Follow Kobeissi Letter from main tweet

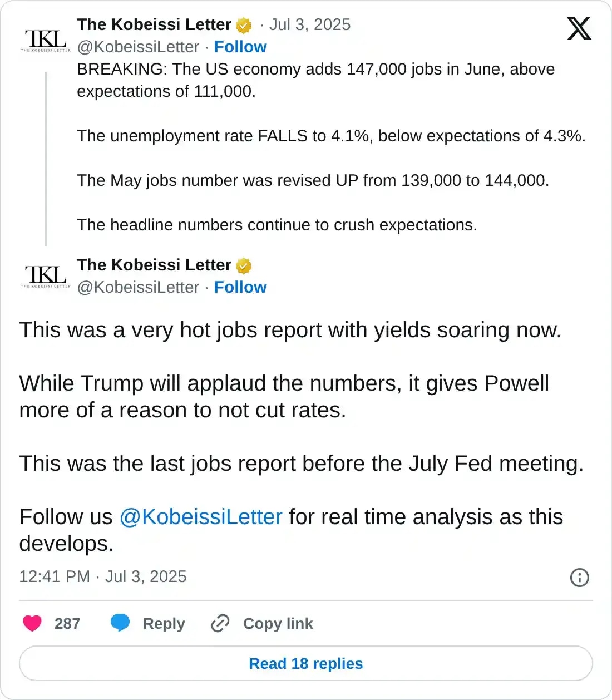[240, 287]
